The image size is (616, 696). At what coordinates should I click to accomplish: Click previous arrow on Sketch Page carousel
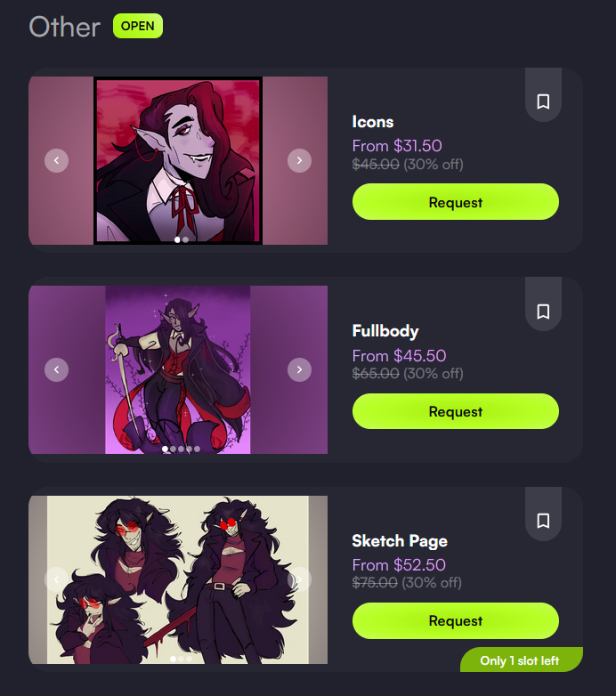point(56,579)
